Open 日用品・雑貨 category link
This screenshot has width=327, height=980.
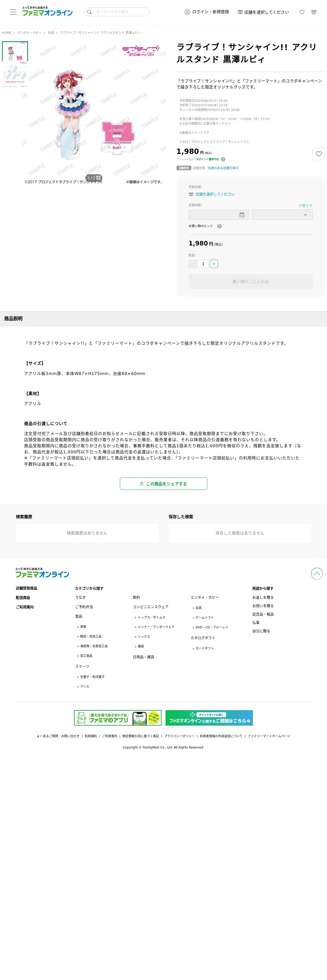[x=144, y=657]
